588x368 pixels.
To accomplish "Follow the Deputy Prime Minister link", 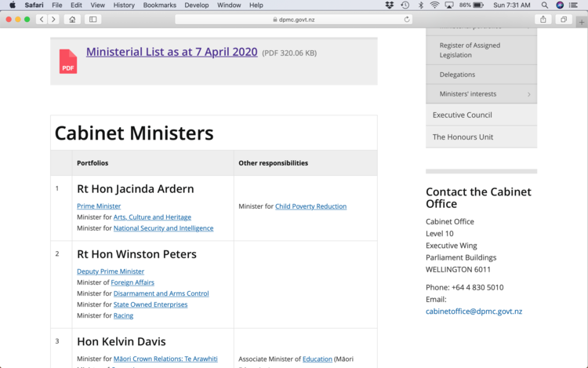I will (111, 271).
